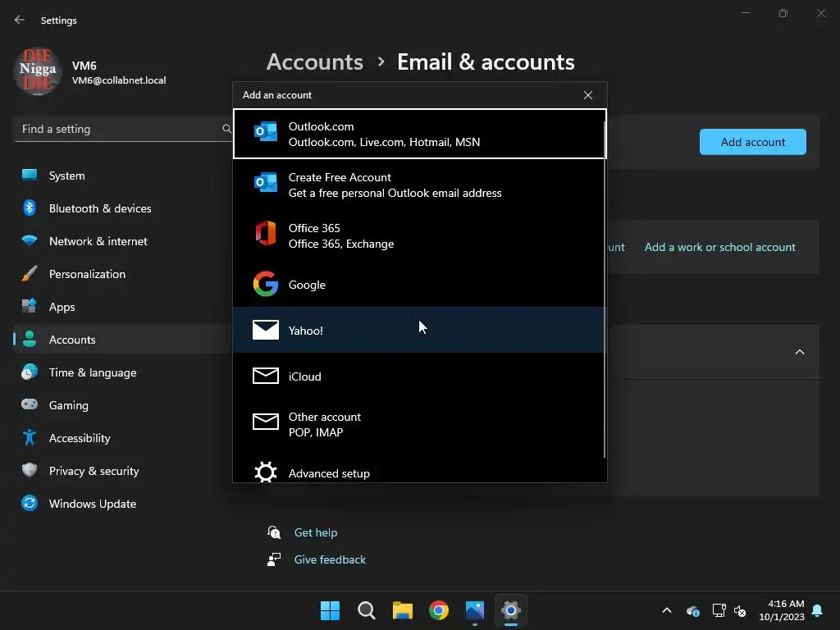This screenshot has width=840, height=630.
Task: Click the Find a setting search box
Action: (123, 129)
